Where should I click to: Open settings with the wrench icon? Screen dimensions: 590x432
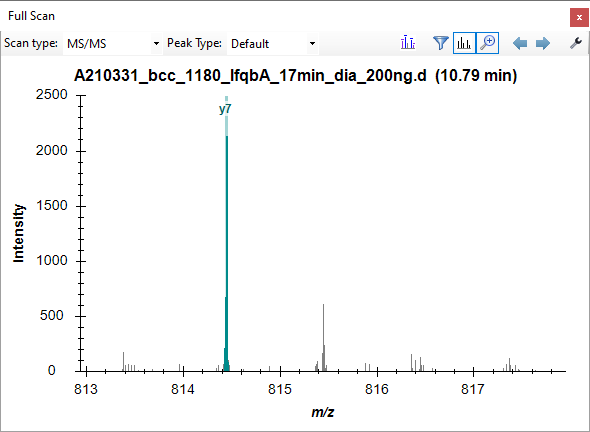[x=576, y=43]
